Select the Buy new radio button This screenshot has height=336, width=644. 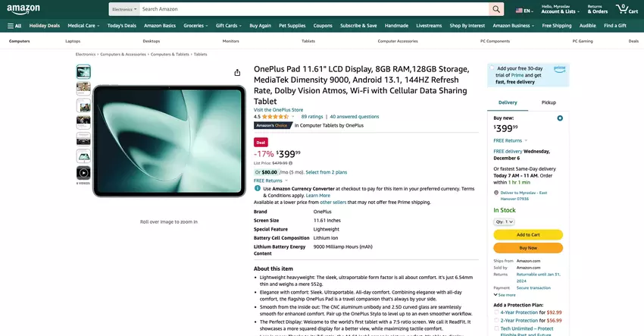[x=560, y=118]
